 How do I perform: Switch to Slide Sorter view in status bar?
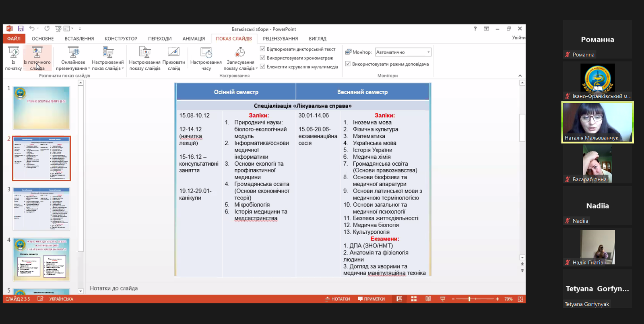414,299
